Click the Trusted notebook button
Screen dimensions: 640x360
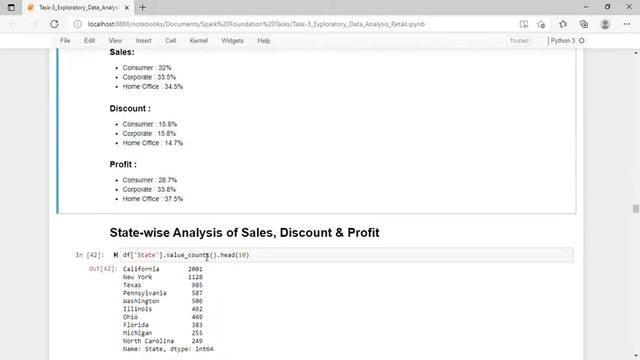click(x=519, y=41)
